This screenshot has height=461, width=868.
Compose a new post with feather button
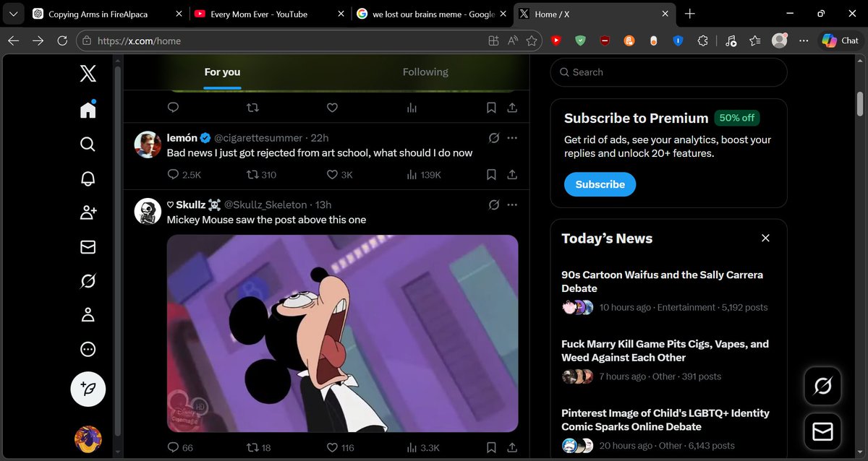point(88,389)
